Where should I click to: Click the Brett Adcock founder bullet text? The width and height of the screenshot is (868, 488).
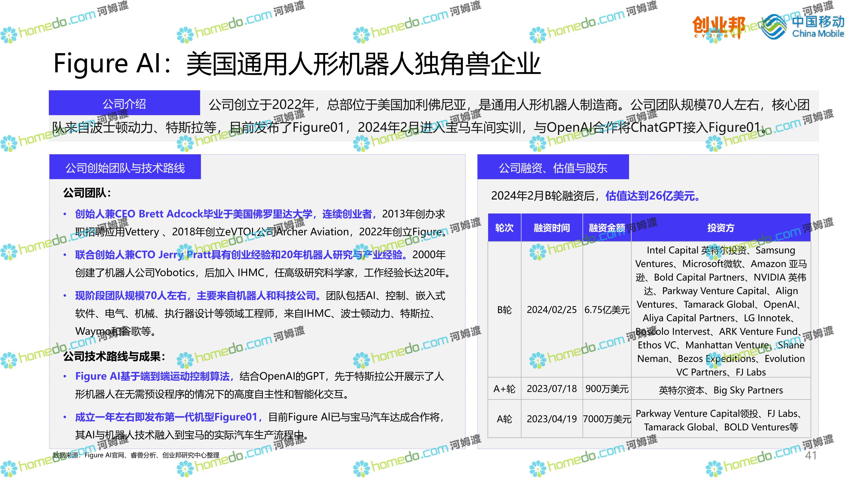pyautogui.click(x=222, y=214)
